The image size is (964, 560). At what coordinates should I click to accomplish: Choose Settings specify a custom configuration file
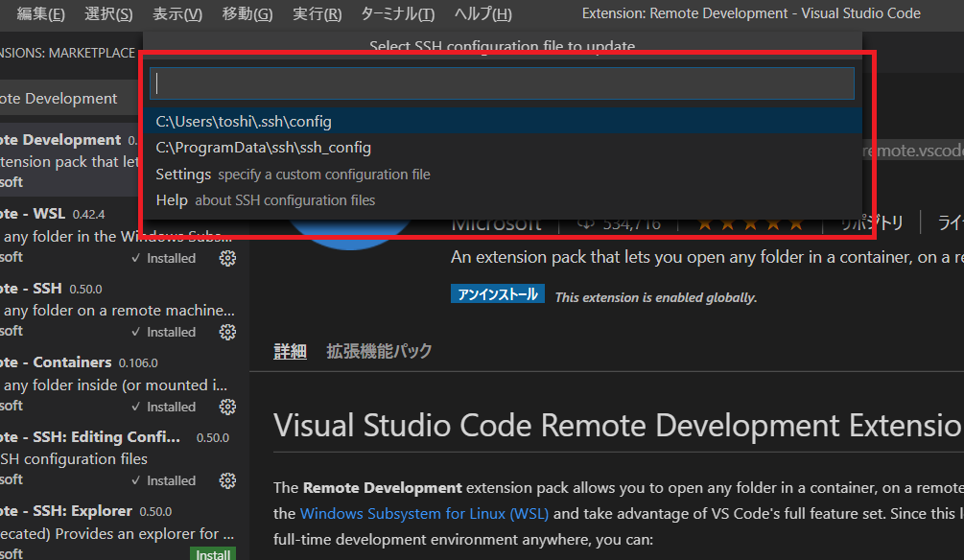click(502, 174)
